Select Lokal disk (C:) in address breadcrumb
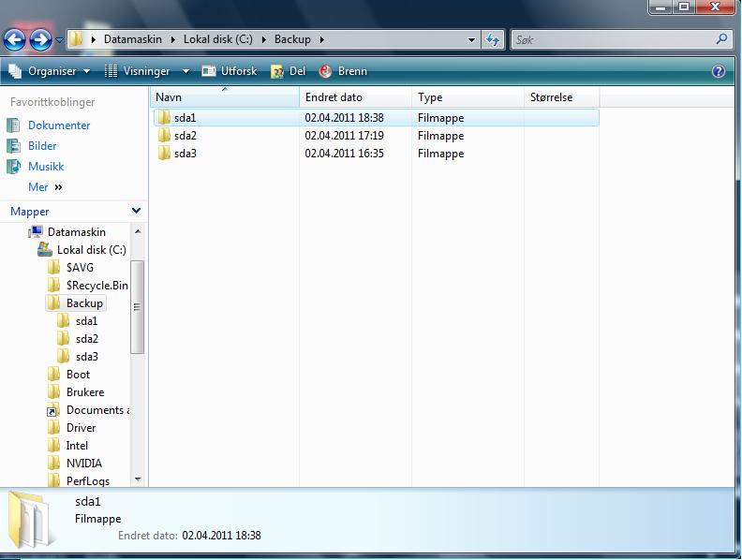The image size is (742, 560). (217, 39)
